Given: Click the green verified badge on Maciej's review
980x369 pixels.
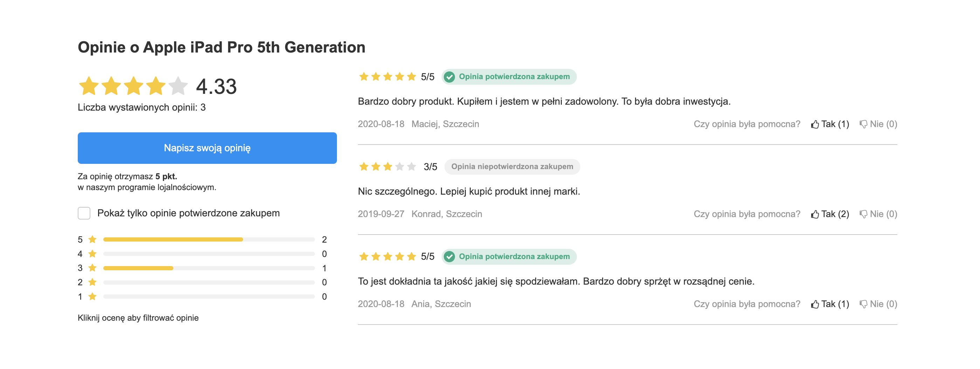Looking at the screenshot, I should tap(509, 77).
